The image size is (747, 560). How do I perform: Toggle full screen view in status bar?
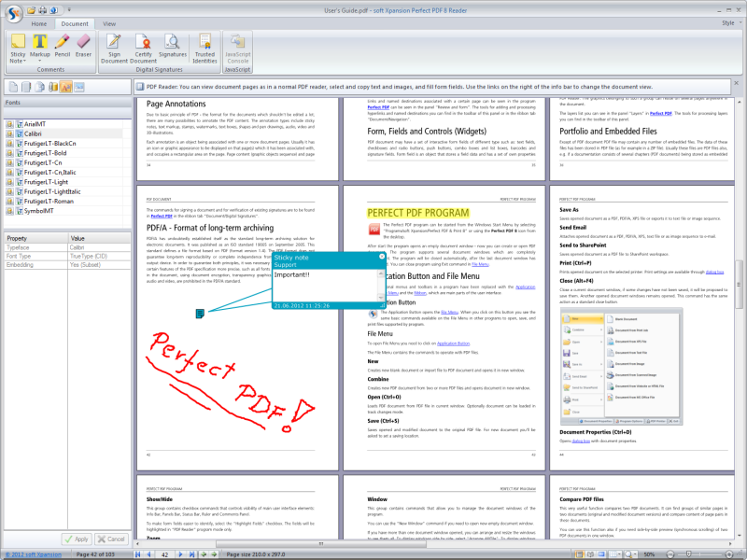click(601, 554)
